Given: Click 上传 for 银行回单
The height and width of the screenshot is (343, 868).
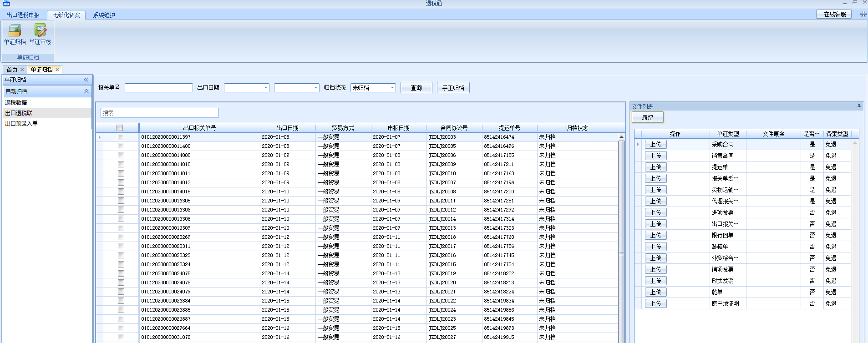Looking at the screenshot, I should point(656,235).
